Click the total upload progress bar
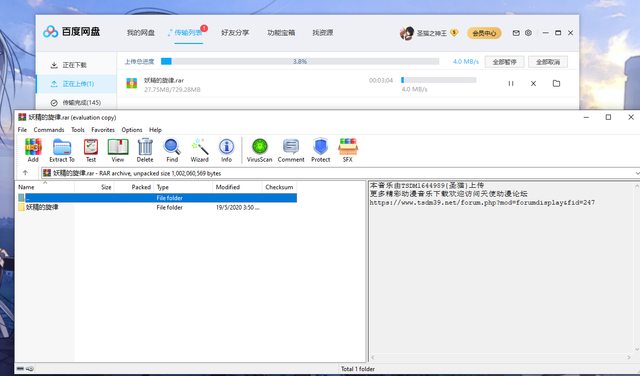 300,61
